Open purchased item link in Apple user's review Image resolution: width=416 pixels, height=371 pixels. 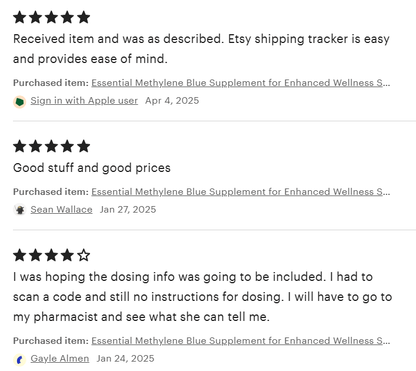241,83
